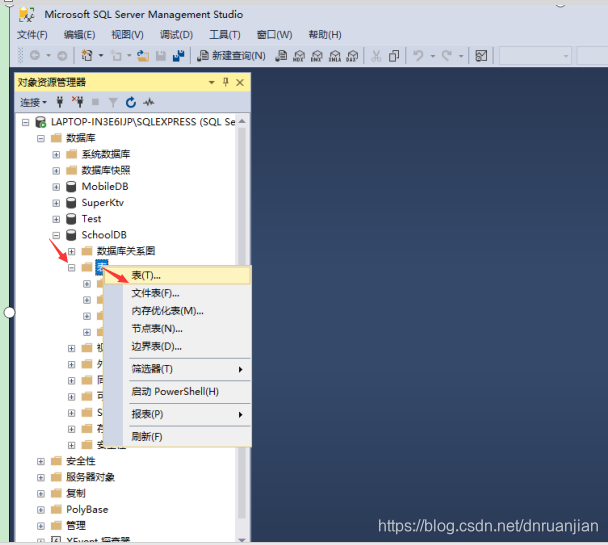Click Object Explorer scrollbar up arrow
608x545 pixels.
(x=242, y=121)
